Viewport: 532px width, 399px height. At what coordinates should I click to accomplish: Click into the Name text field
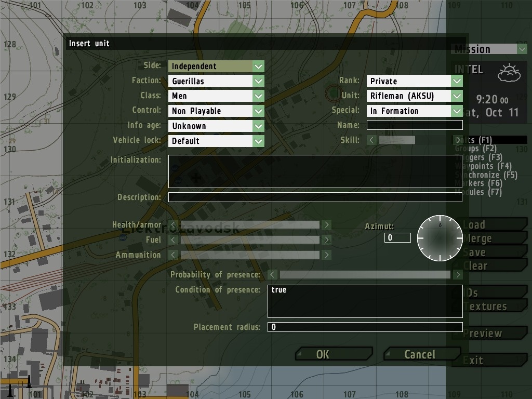click(x=415, y=125)
